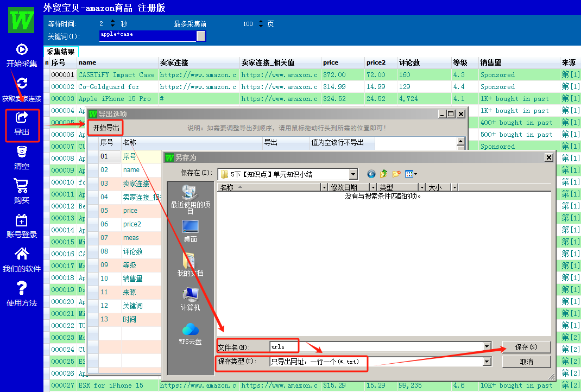
Task: Expand the 文件名 filename dropdown arrow
Action: click(x=487, y=346)
